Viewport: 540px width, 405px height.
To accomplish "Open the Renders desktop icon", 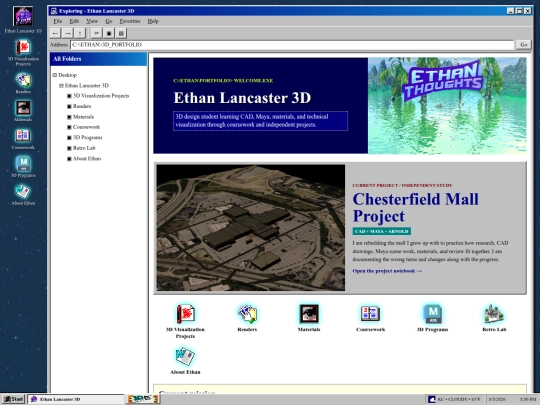I will tap(23, 83).
